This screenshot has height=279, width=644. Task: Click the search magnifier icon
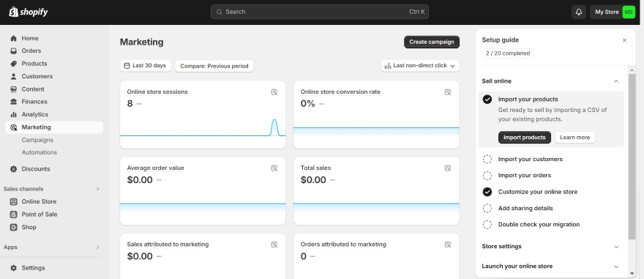220,12
